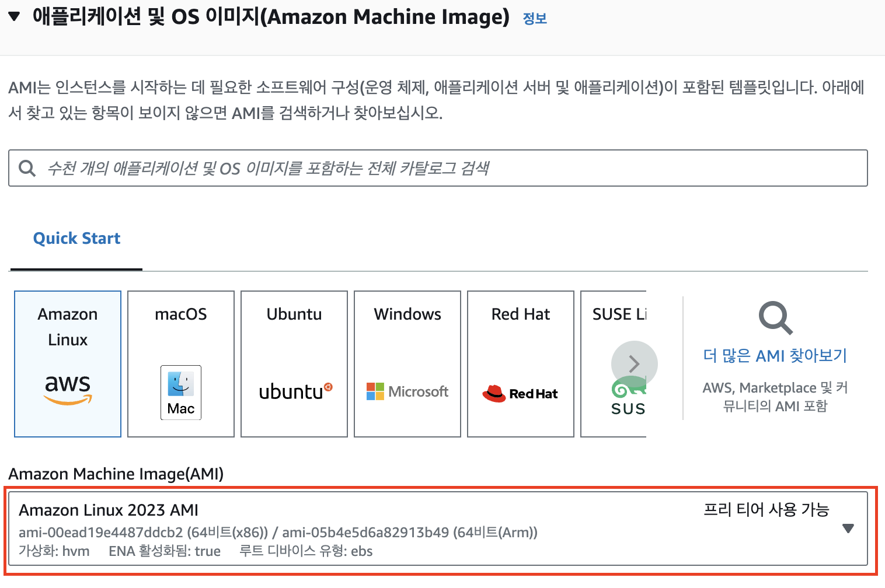
Task: Choose the Windows AMI card
Action: [407, 364]
